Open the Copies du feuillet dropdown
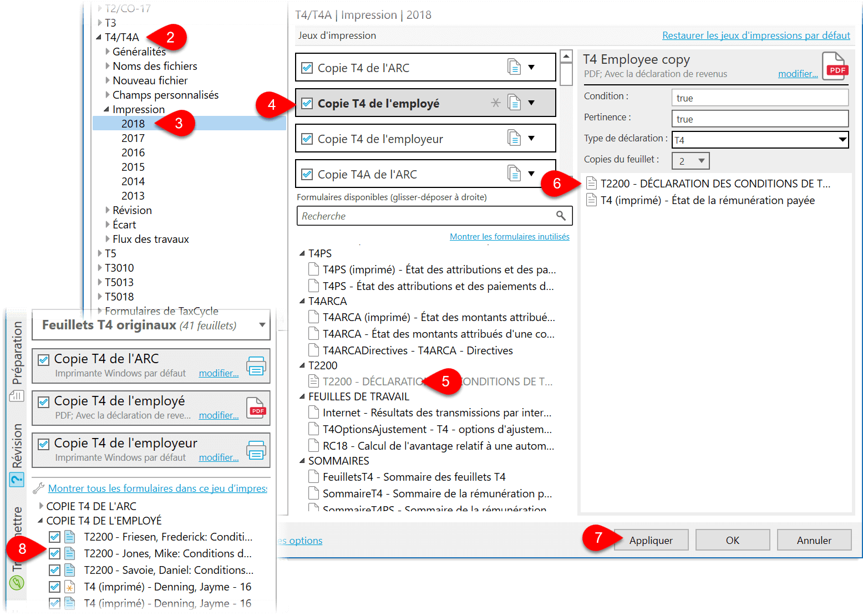Viewport: 863px width, 616px height. coord(701,161)
